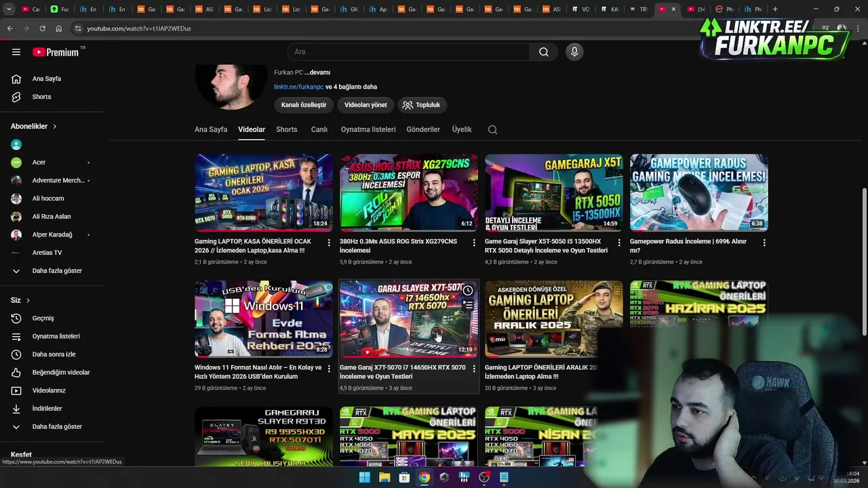
Task: Go back in browser history
Action: [9, 28]
